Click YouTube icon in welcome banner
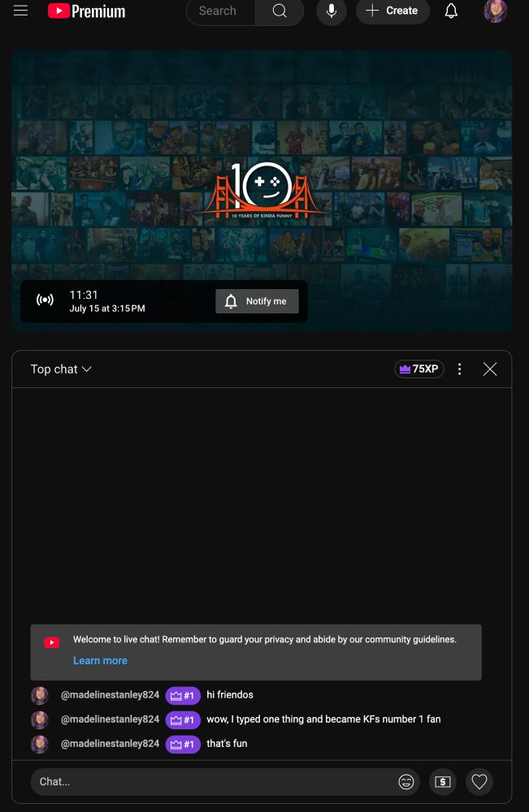529x812 pixels. point(52,642)
